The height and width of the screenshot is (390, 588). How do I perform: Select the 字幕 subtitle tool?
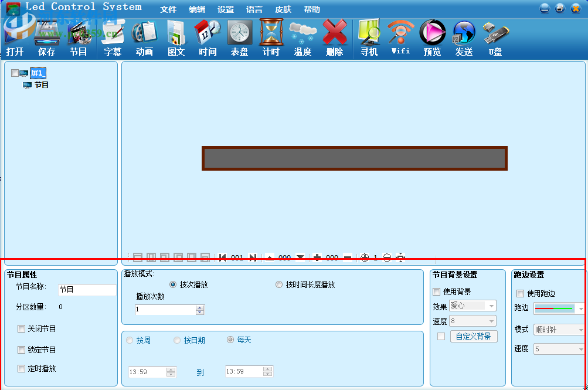point(111,37)
